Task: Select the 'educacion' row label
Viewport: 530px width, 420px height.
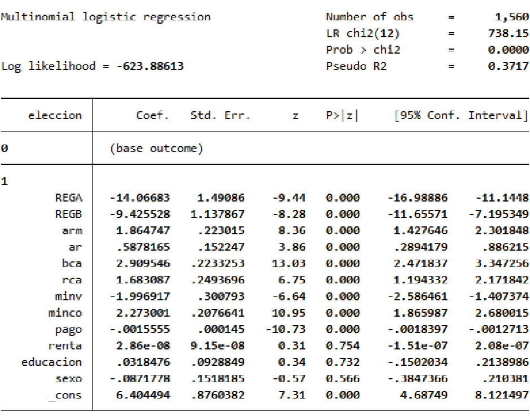Action: click(x=51, y=362)
